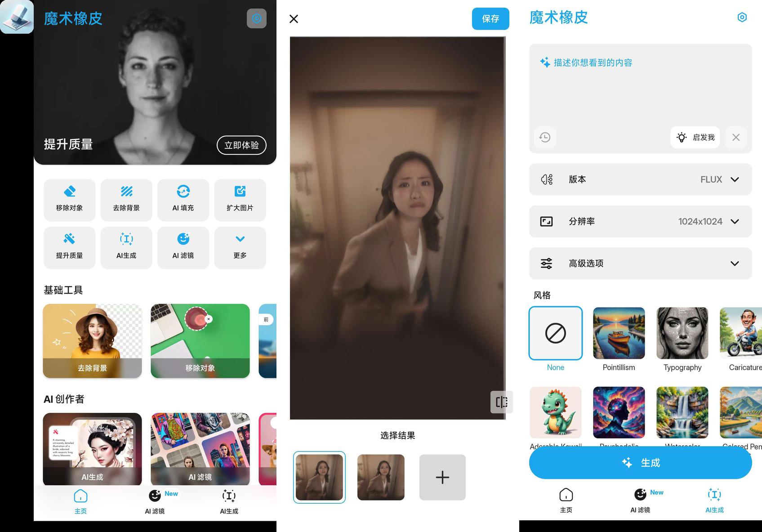Open the 去除背景 tool in grid
The image size is (762, 532).
click(126, 200)
